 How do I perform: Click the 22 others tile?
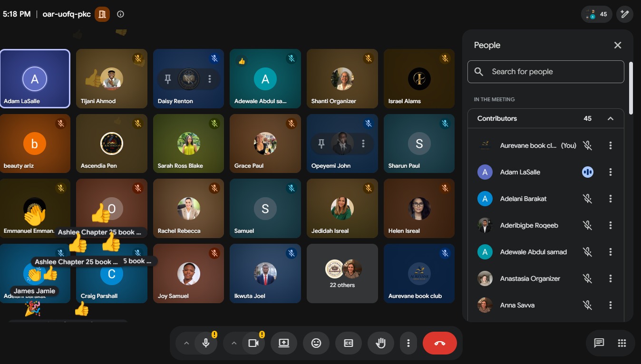click(342, 273)
